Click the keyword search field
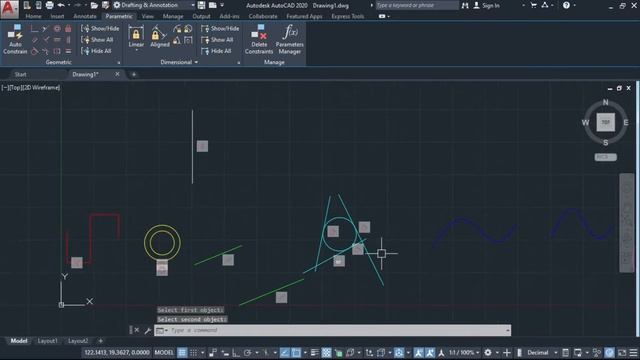The height and width of the screenshot is (360, 640). (417, 5)
